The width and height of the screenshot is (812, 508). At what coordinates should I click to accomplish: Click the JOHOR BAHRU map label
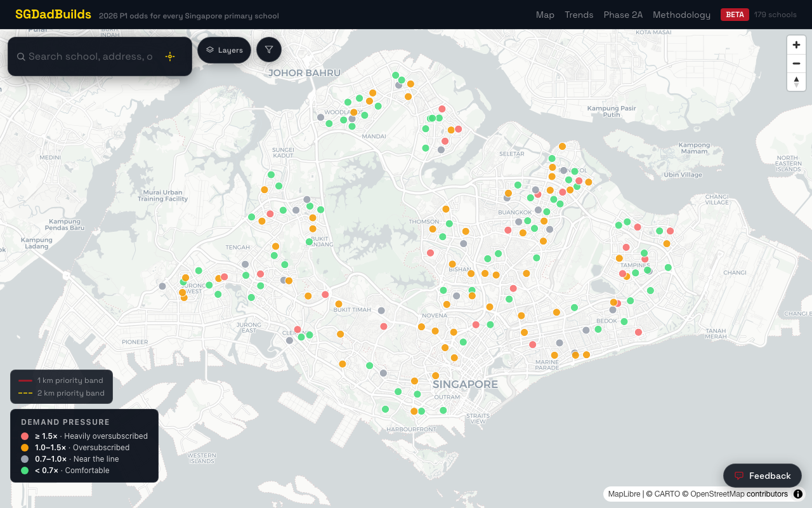304,73
